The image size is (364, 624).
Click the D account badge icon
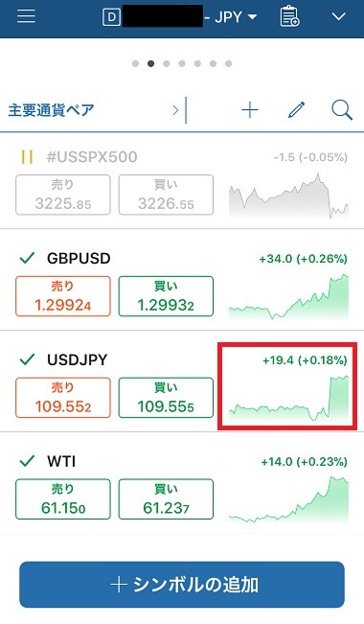coord(111,17)
